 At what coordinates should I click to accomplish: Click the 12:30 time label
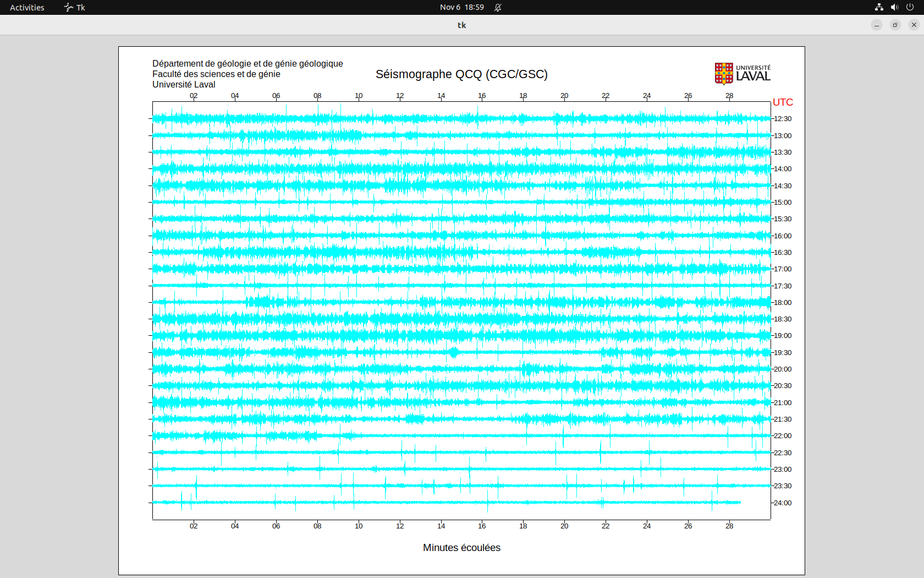(783, 119)
